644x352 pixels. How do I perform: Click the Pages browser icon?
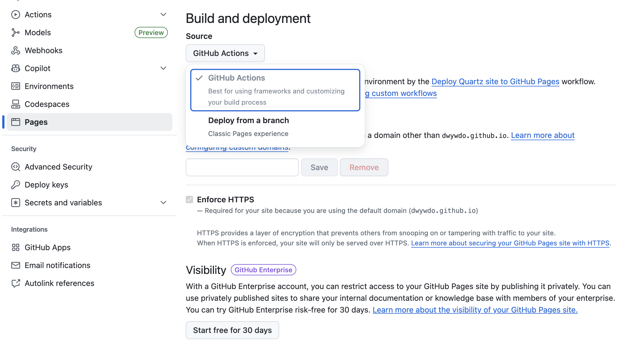[16, 122]
